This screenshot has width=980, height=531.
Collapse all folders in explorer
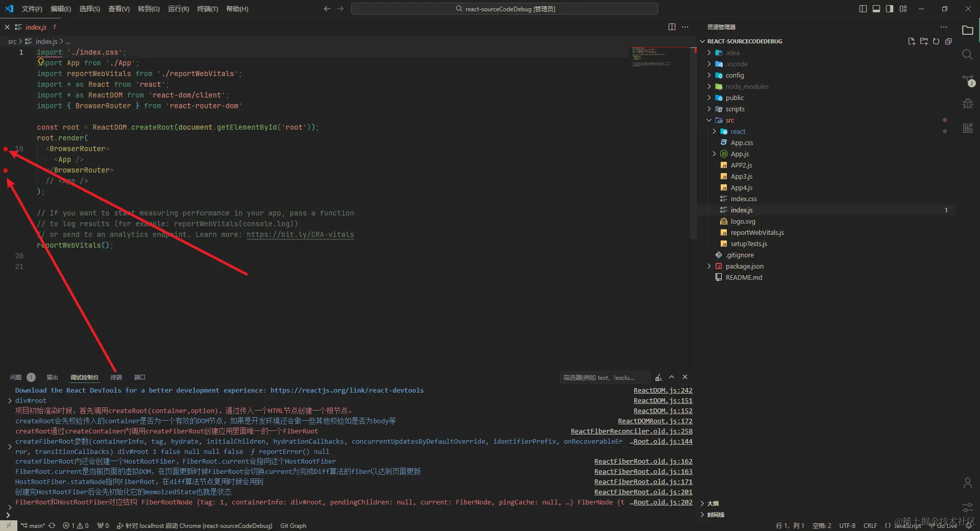[948, 41]
